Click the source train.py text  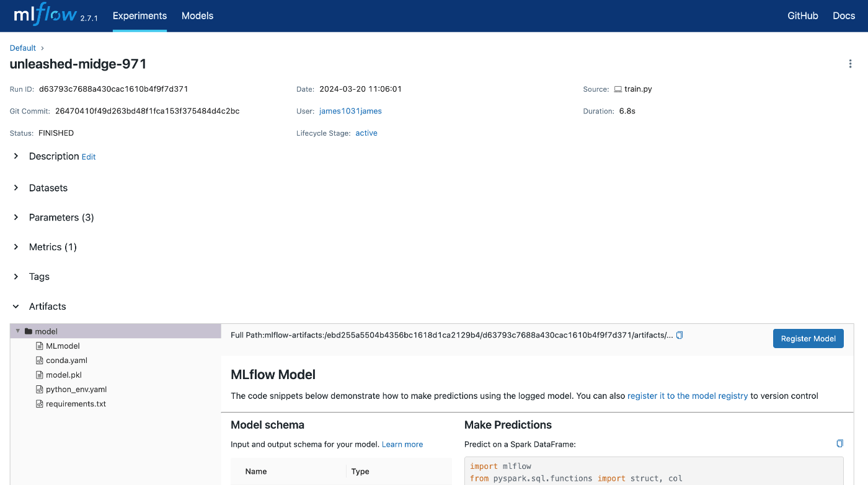pos(638,89)
